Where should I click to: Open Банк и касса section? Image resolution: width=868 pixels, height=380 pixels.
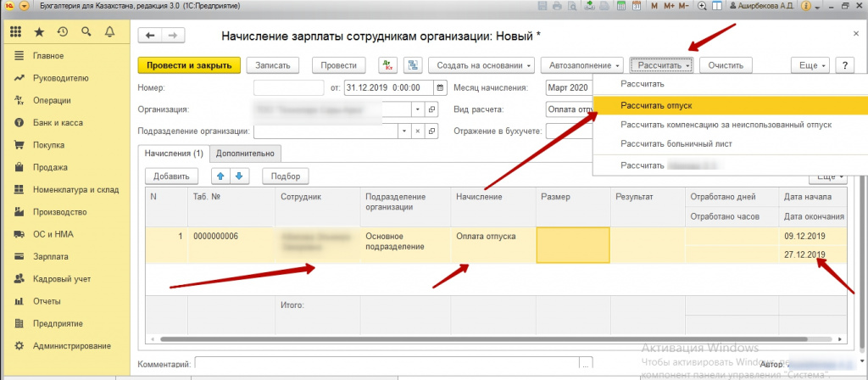[58, 123]
